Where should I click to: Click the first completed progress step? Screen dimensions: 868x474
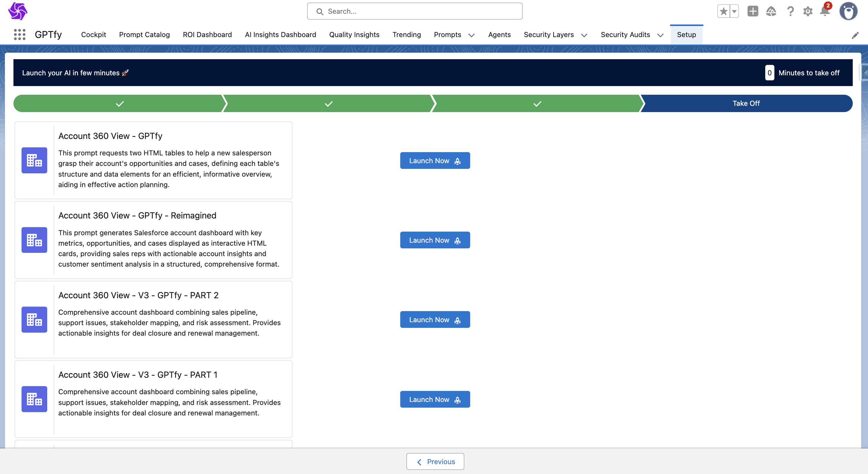pos(120,103)
